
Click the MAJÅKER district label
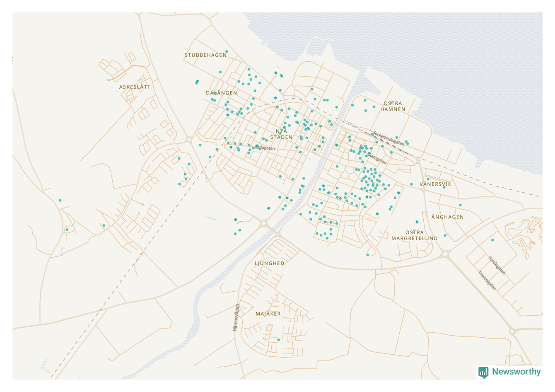coord(268,314)
